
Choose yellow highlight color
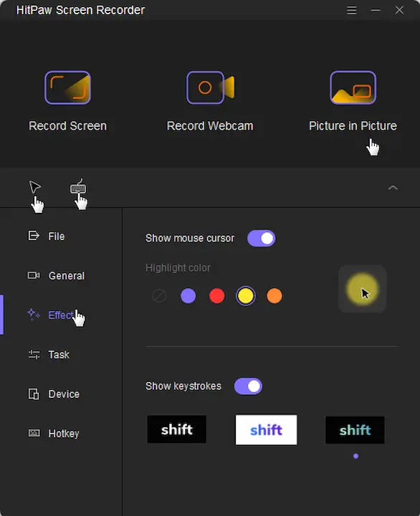point(246,295)
